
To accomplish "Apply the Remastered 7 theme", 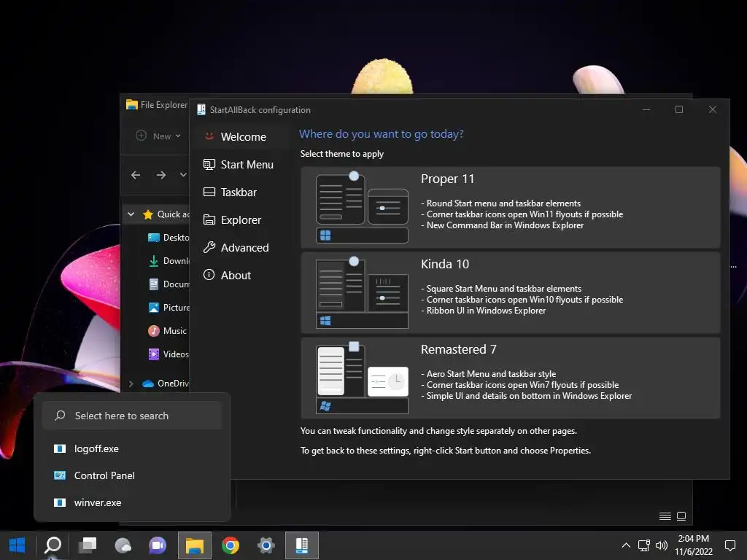I will pyautogui.click(x=510, y=378).
